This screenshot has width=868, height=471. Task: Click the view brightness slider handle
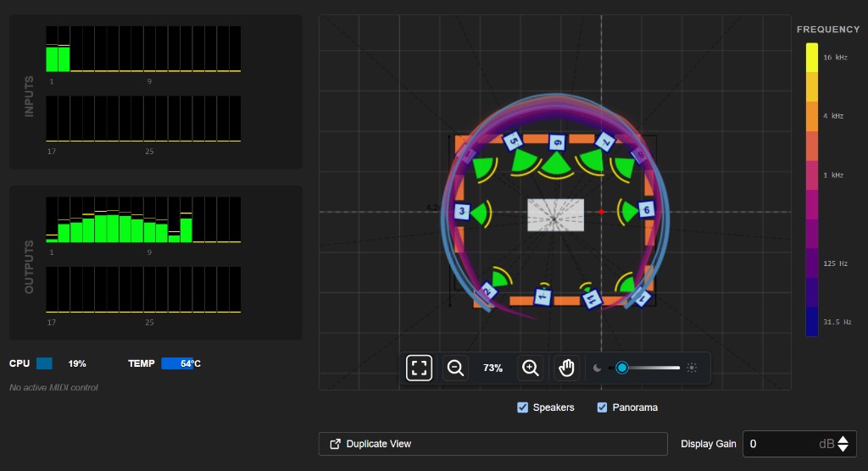click(621, 368)
